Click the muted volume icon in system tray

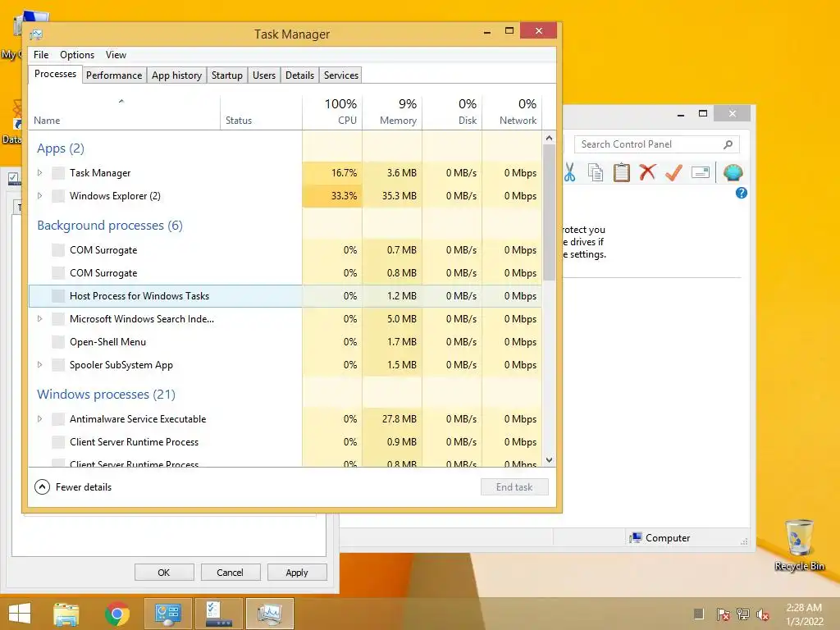(762, 614)
